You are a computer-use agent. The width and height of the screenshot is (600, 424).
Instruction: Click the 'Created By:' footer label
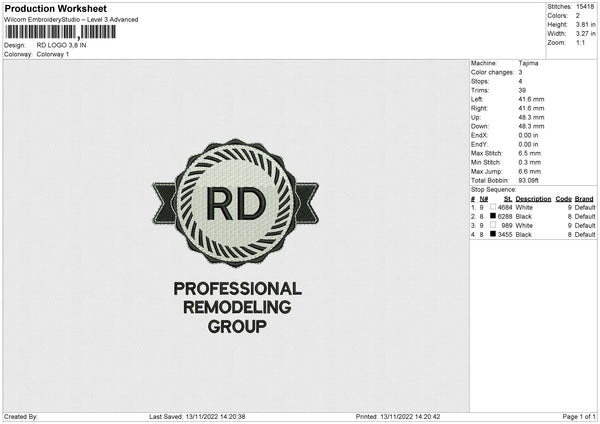coord(21,417)
